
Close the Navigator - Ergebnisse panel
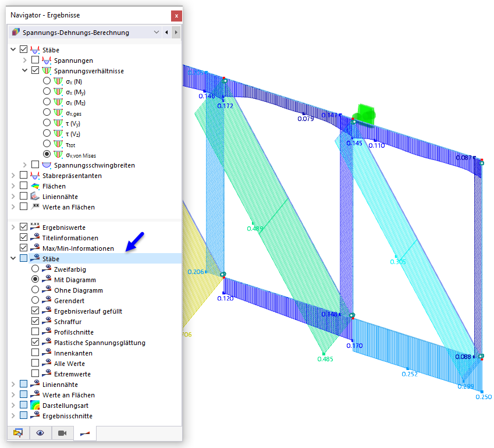(x=176, y=16)
